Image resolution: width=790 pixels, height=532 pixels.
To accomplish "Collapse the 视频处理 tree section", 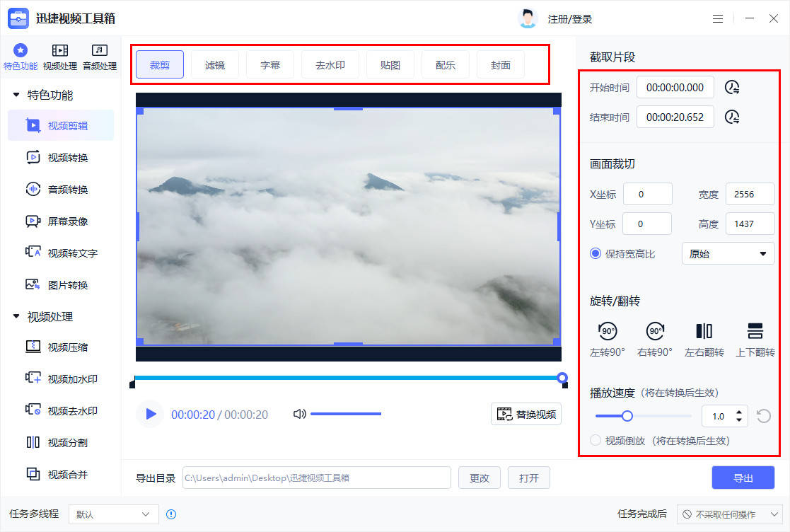I will click(x=16, y=316).
